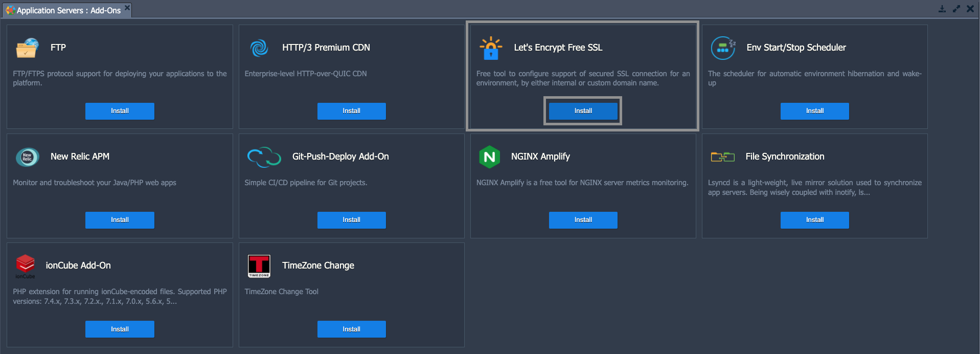
Task: Install the FTP add-on
Action: pyautogui.click(x=120, y=111)
